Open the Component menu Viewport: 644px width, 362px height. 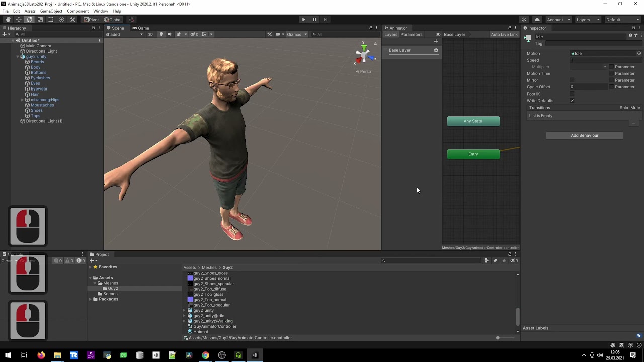[x=77, y=11]
